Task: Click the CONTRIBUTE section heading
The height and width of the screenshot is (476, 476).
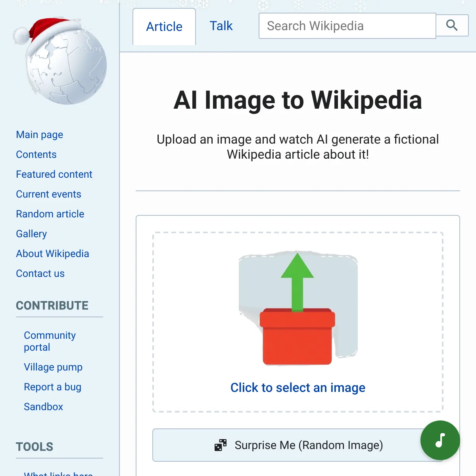Action: point(52,305)
